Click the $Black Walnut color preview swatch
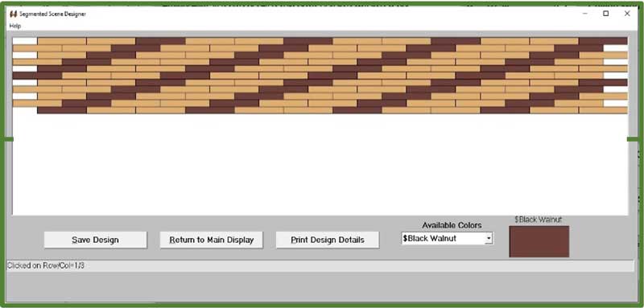 (539, 241)
